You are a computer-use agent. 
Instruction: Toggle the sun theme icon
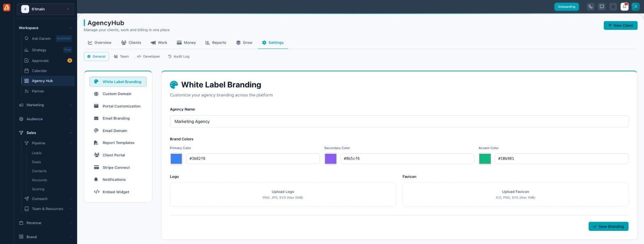click(613, 7)
